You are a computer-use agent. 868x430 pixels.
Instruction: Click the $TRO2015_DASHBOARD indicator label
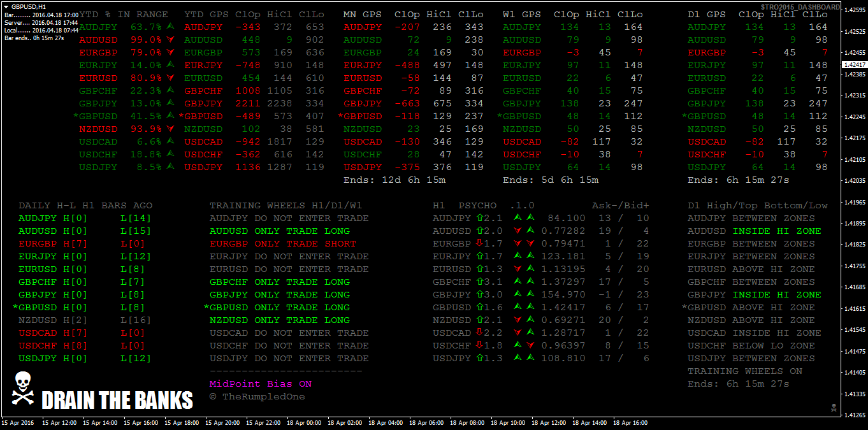800,6
